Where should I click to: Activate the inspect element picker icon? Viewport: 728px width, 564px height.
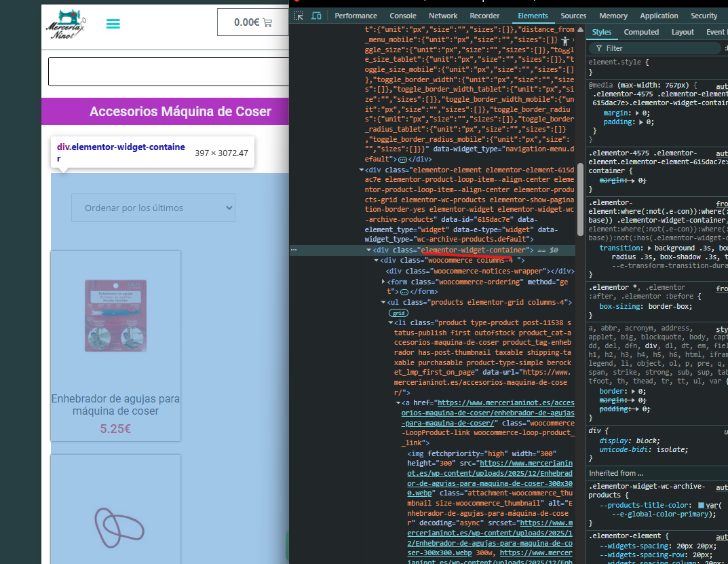(x=299, y=16)
